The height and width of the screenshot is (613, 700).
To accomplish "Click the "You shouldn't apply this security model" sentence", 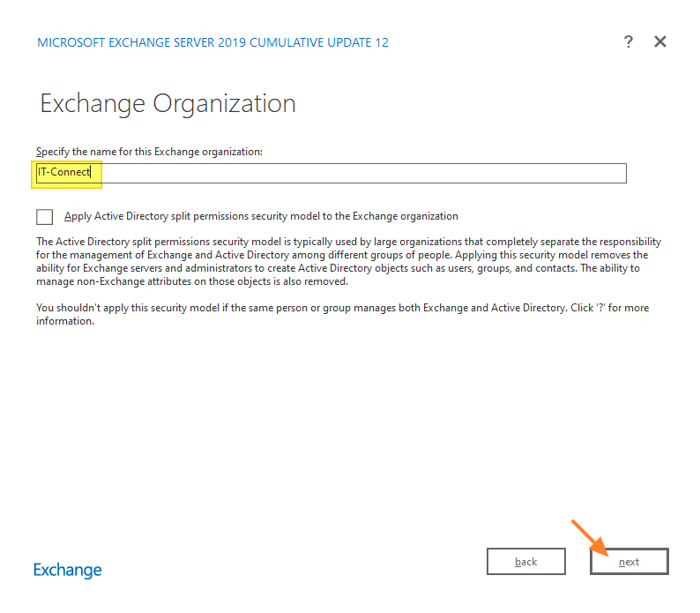I will (264, 308).
